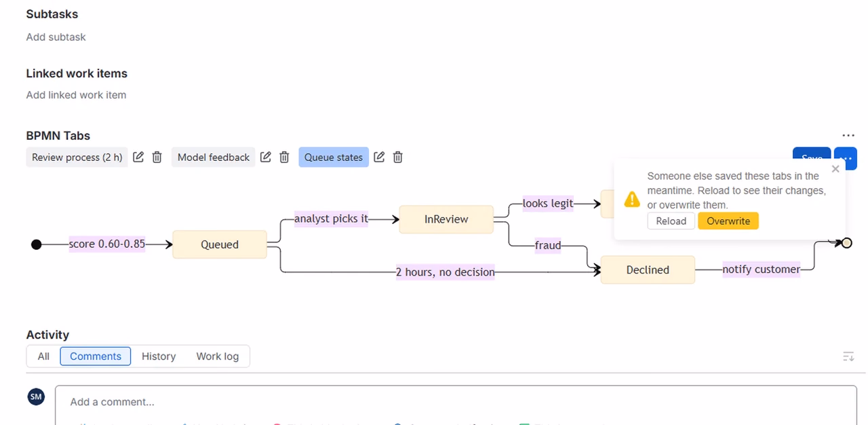Open the BPMN Tabs more options menu
Image resolution: width=868 pixels, height=425 pixels.
pyautogui.click(x=848, y=136)
